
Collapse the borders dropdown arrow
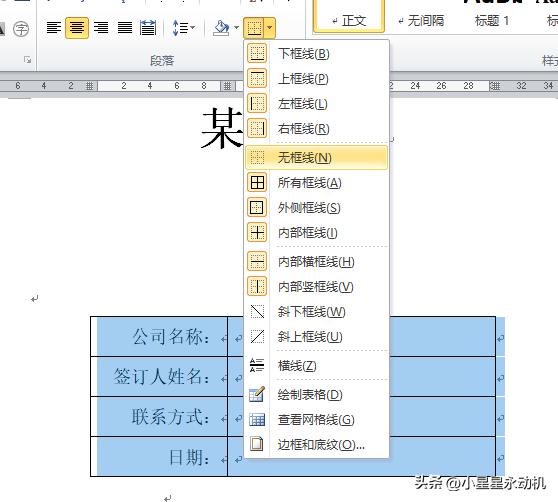(270, 27)
